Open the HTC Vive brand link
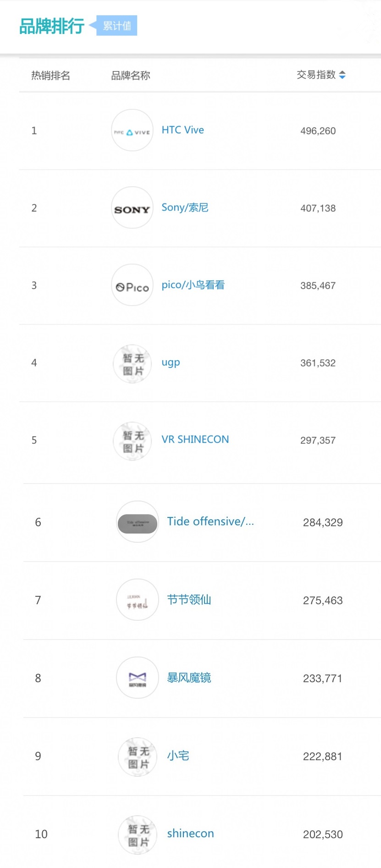This screenshot has height=868, width=381. coord(182,130)
